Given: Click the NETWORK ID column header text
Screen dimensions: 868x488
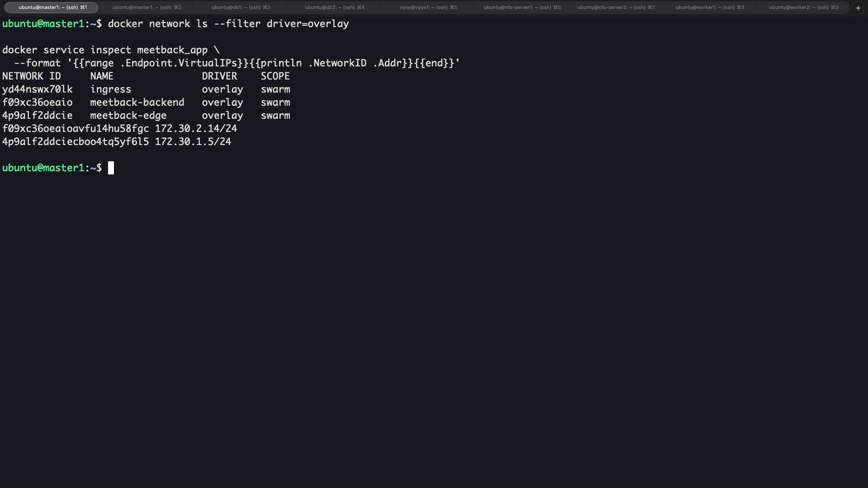Looking at the screenshot, I should click(x=31, y=76).
